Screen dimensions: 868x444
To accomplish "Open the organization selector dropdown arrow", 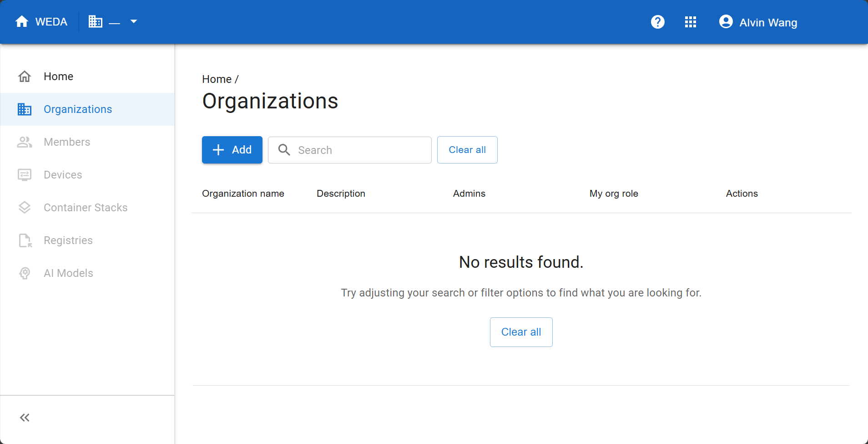I will pyautogui.click(x=134, y=21).
